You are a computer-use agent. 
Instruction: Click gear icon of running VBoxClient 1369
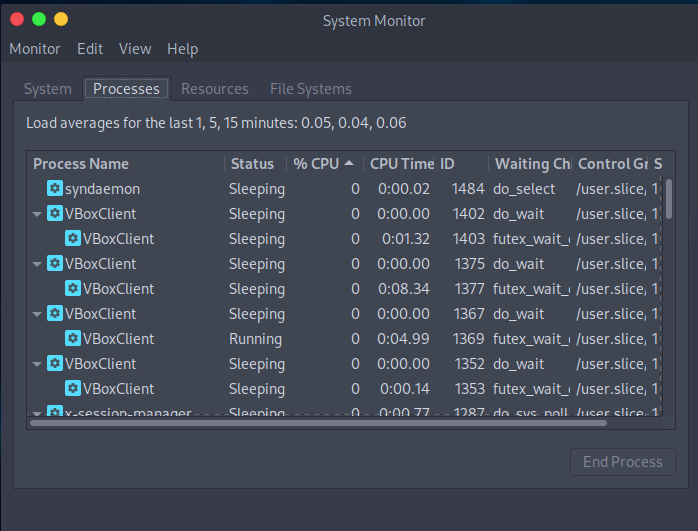pos(73,338)
